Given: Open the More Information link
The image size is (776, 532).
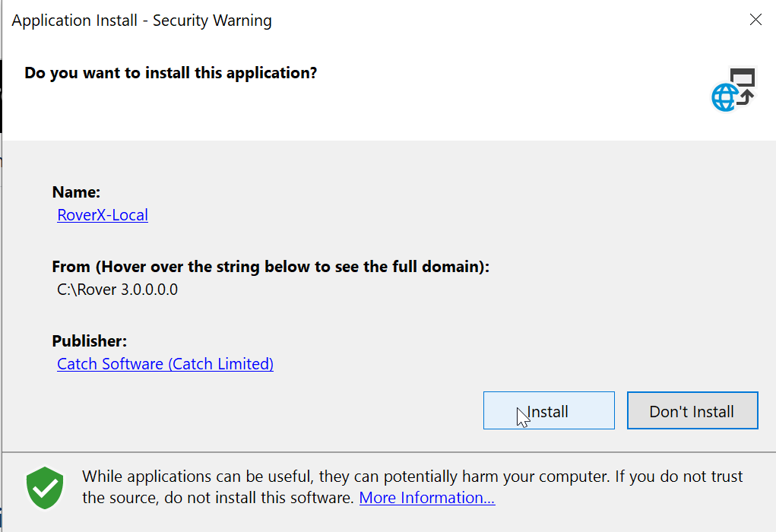Looking at the screenshot, I should [427, 498].
